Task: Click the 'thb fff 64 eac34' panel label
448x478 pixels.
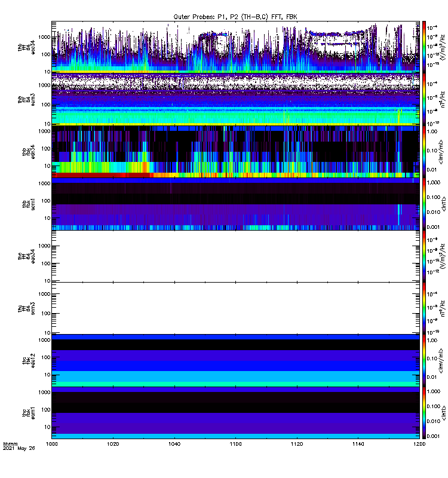Action: (26, 47)
